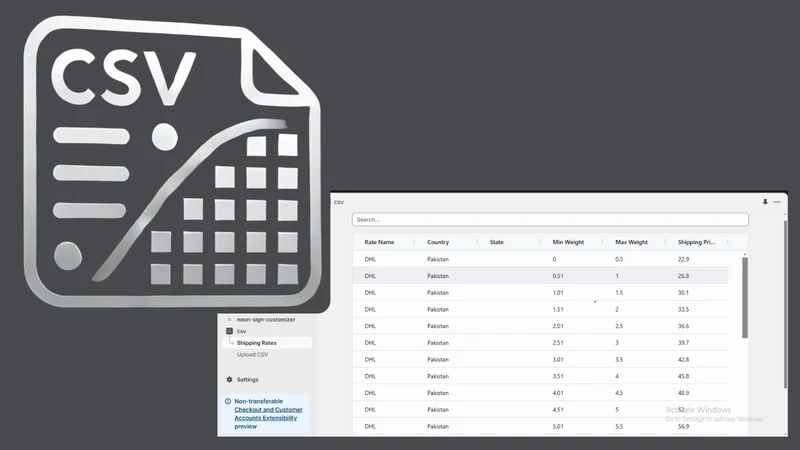Focus the Search field above the table

tap(550, 219)
